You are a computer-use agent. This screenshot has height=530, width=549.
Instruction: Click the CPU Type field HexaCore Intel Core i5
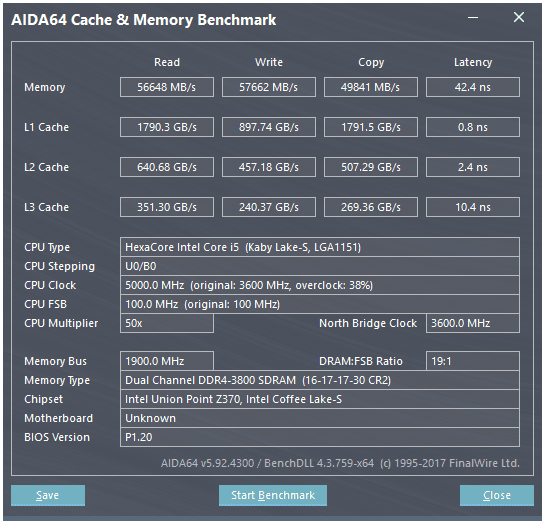[320, 247]
